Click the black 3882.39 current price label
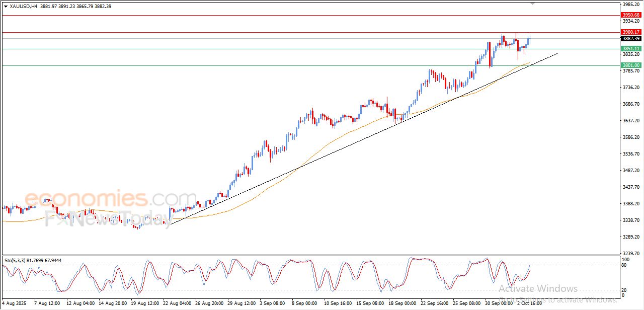The image size is (644, 310). [x=630, y=39]
